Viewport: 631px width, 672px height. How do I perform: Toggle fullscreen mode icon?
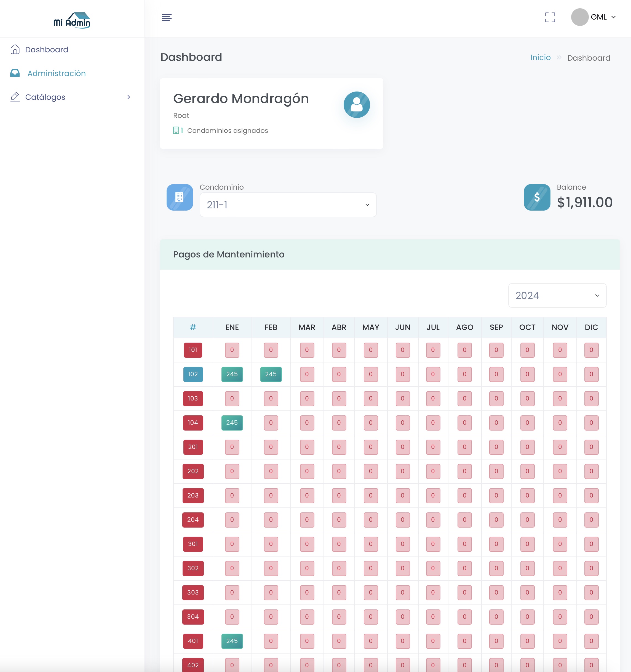[550, 17]
